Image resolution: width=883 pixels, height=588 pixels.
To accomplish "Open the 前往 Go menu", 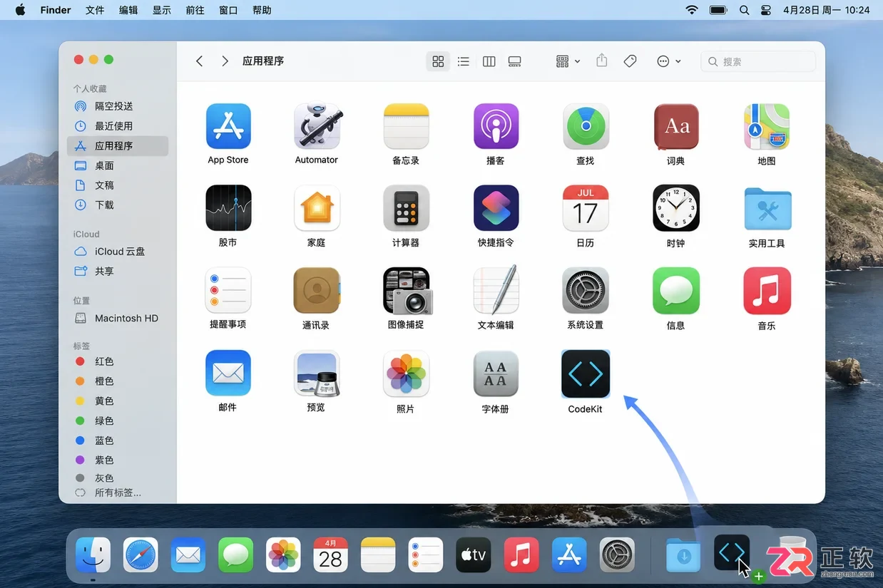I will [195, 10].
